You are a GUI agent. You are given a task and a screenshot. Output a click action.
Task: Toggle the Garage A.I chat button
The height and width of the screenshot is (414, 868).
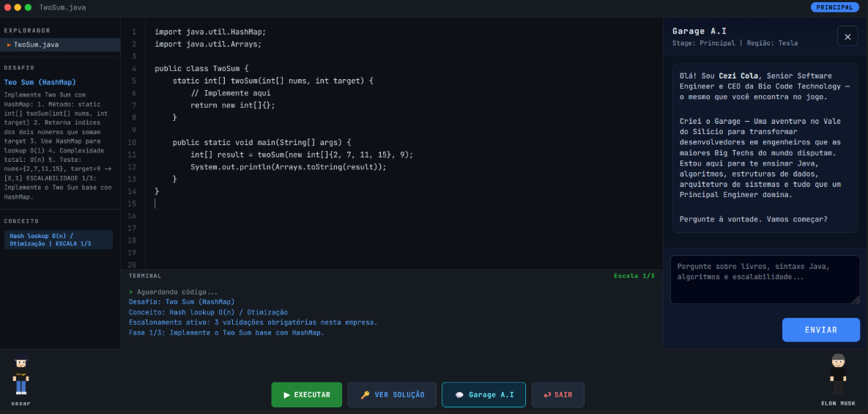[484, 395]
